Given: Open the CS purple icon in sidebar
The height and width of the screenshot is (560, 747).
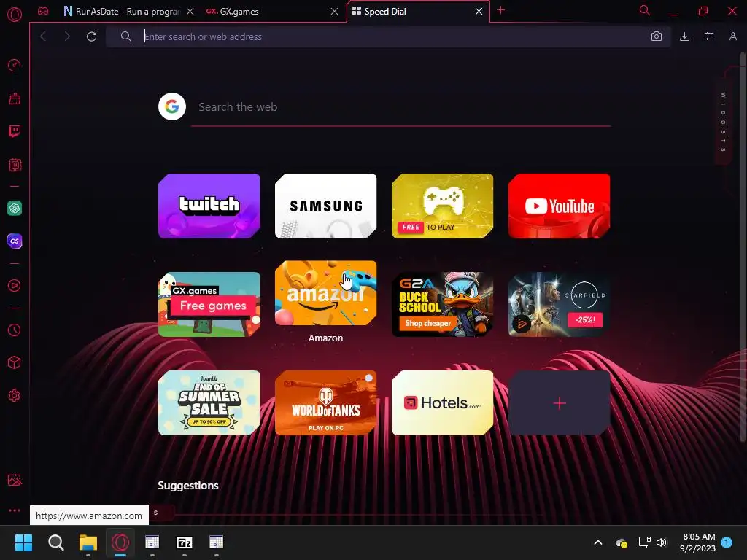Looking at the screenshot, I should [15, 241].
